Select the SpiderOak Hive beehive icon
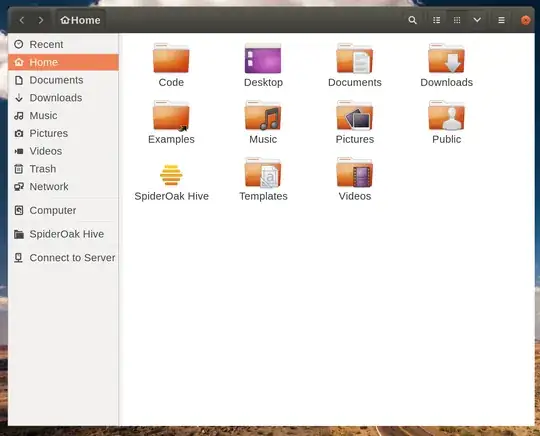The image size is (540, 436). 171,175
